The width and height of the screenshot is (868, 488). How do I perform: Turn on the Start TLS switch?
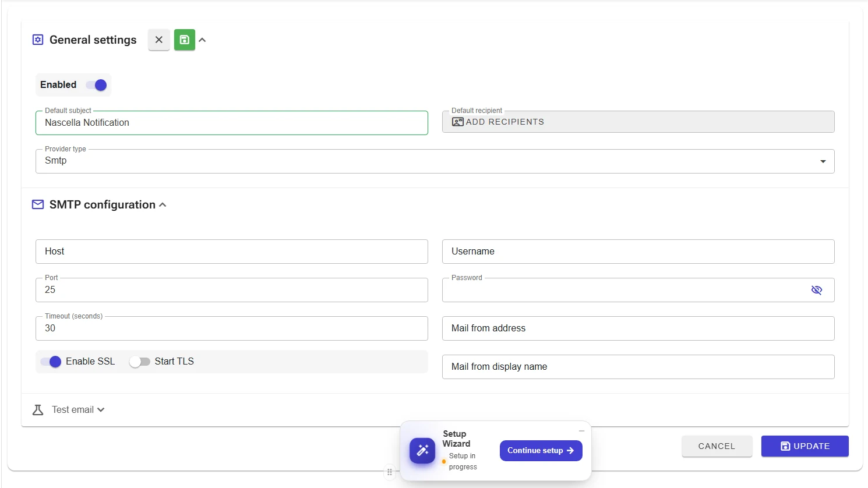140,362
